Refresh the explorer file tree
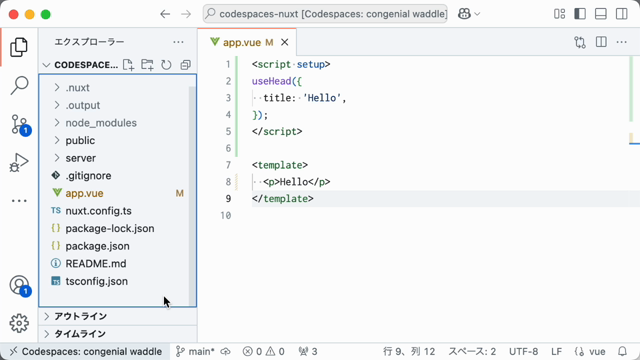This screenshot has height=360, width=640. click(x=166, y=65)
